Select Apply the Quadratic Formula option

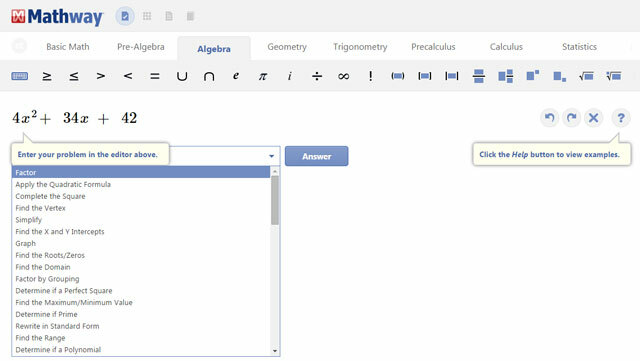pyautogui.click(x=63, y=184)
